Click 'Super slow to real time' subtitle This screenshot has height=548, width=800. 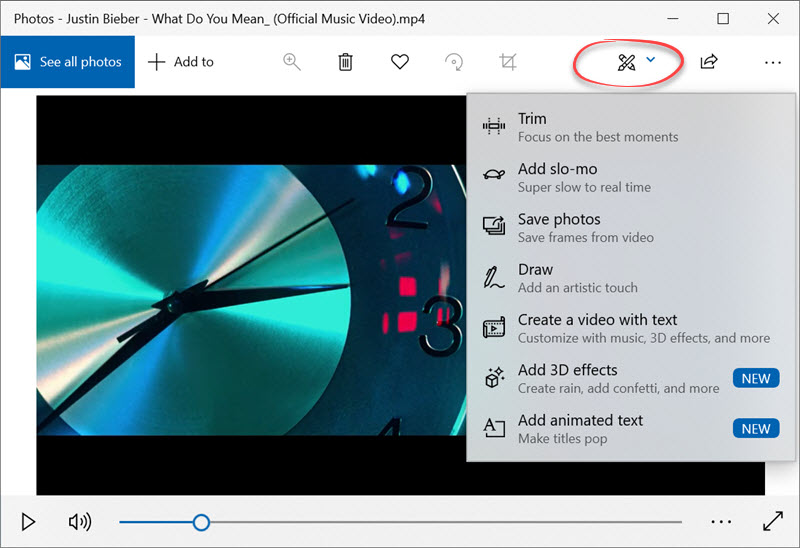pos(584,188)
